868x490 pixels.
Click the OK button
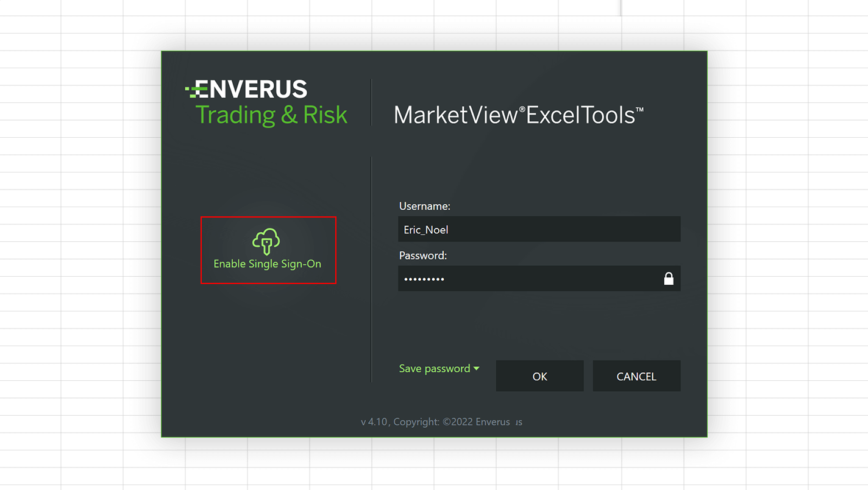tap(539, 376)
